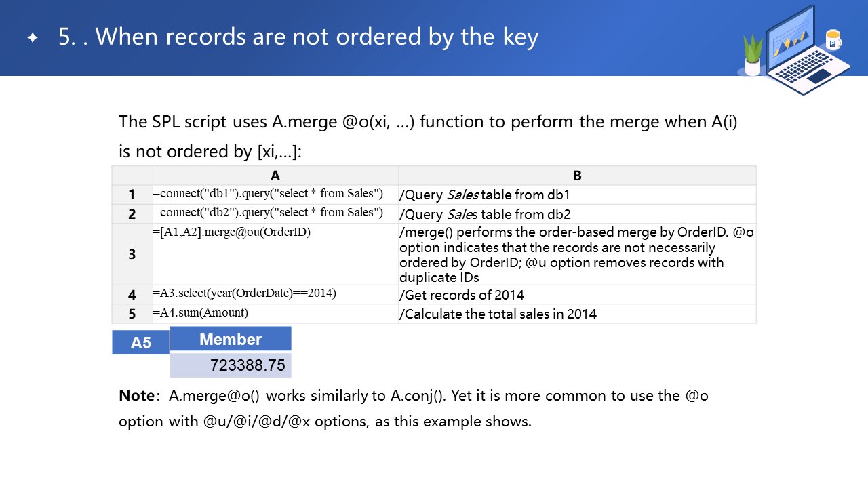The width and height of the screenshot is (868, 488).
Task: Select row 5 header
Action: coord(132,314)
